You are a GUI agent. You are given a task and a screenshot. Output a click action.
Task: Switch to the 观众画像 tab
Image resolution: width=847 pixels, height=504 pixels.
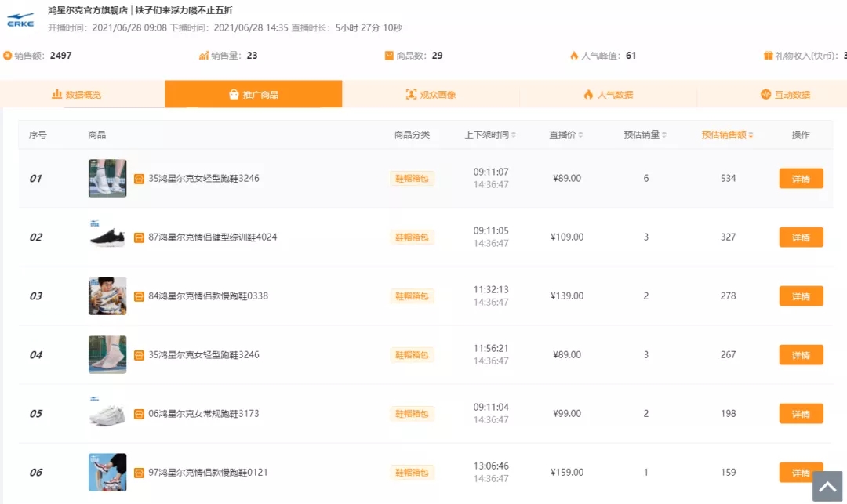[431, 94]
